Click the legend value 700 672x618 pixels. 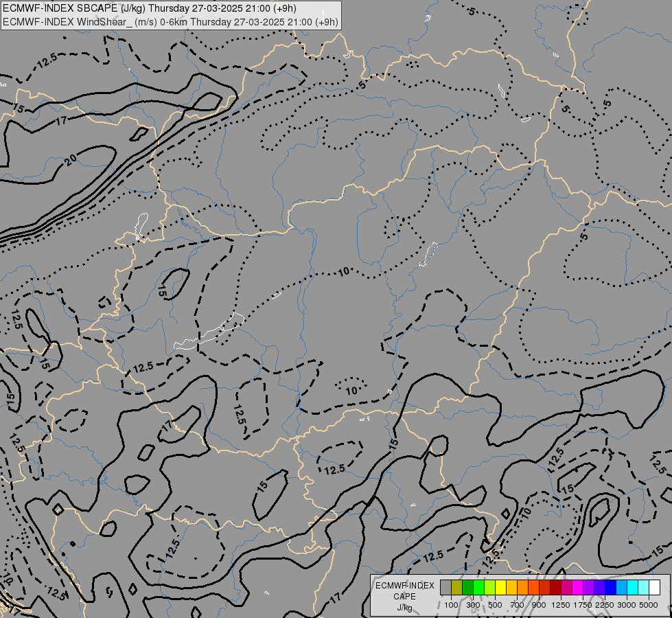[x=518, y=605]
